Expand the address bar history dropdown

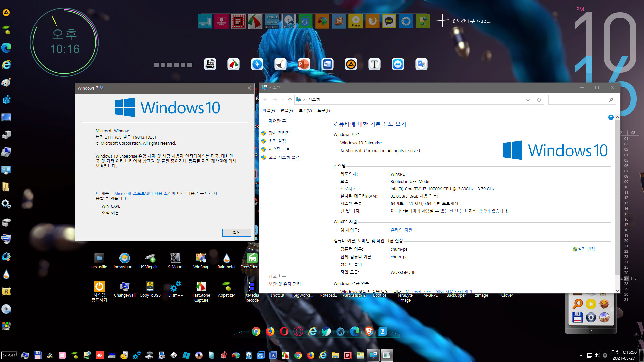pyautogui.click(x=528, y=100)
